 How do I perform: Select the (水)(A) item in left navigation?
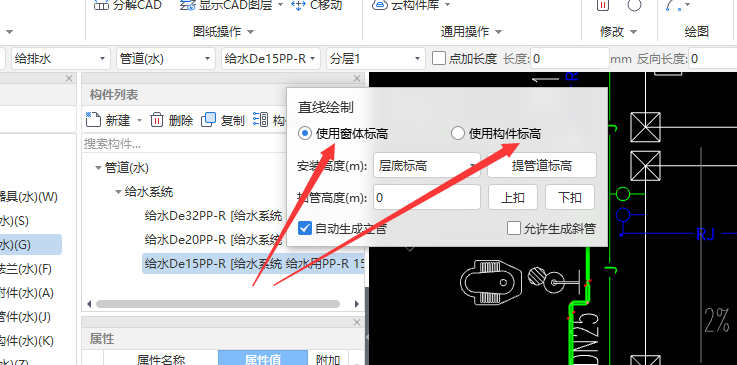coord(27,293)
